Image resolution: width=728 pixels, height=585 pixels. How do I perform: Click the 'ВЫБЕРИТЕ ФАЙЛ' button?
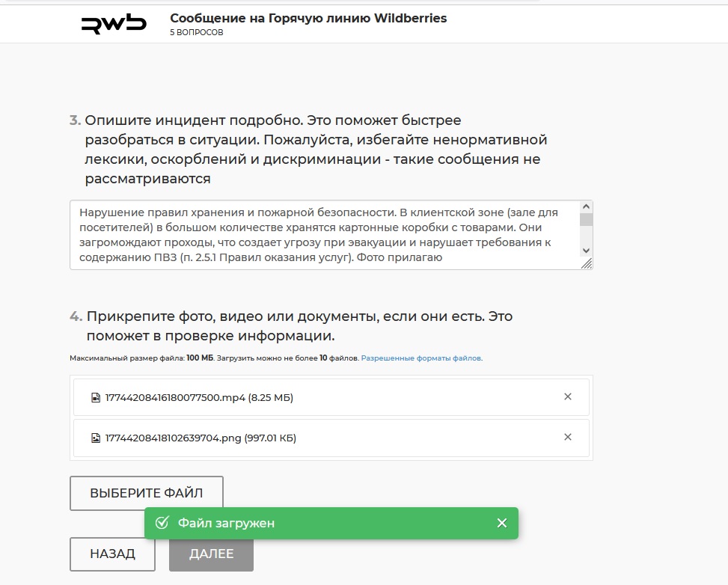pyautogui.click(x=146, y=493)
